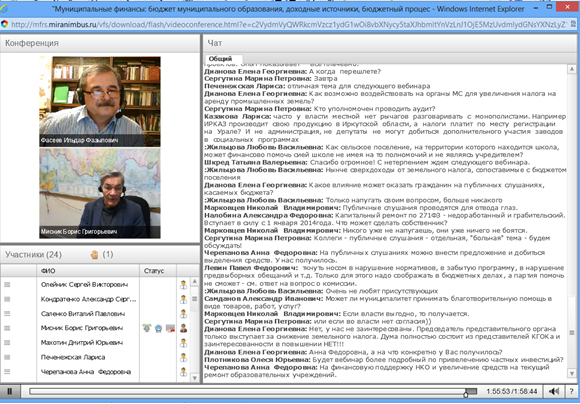This screenshot has height=404, width=580.
Task: Click chat author Шкред Татьяна Валерьевна
Action: coord(256,162)
